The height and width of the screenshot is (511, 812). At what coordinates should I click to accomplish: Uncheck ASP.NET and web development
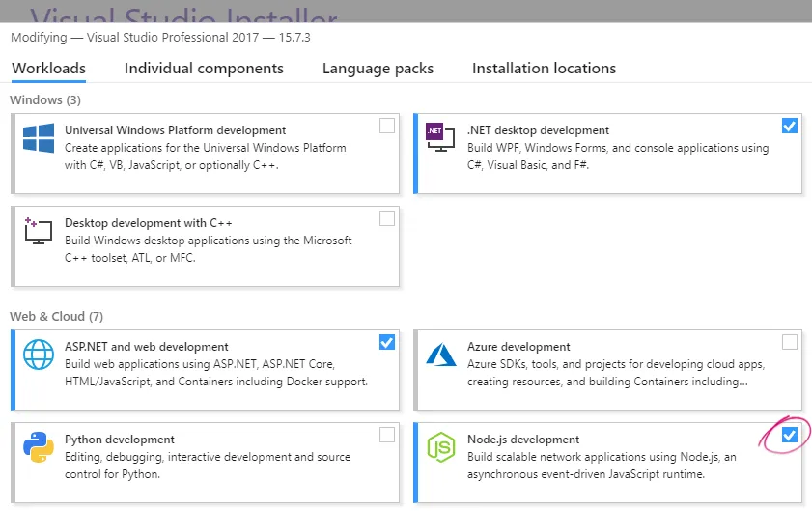387,342
